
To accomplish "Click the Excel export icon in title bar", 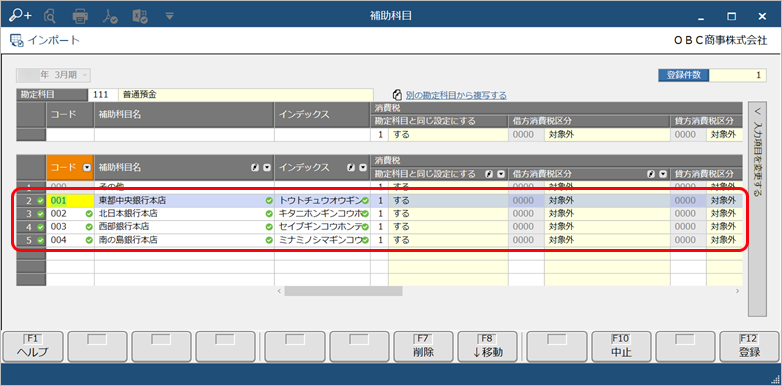I will [140, 16].
